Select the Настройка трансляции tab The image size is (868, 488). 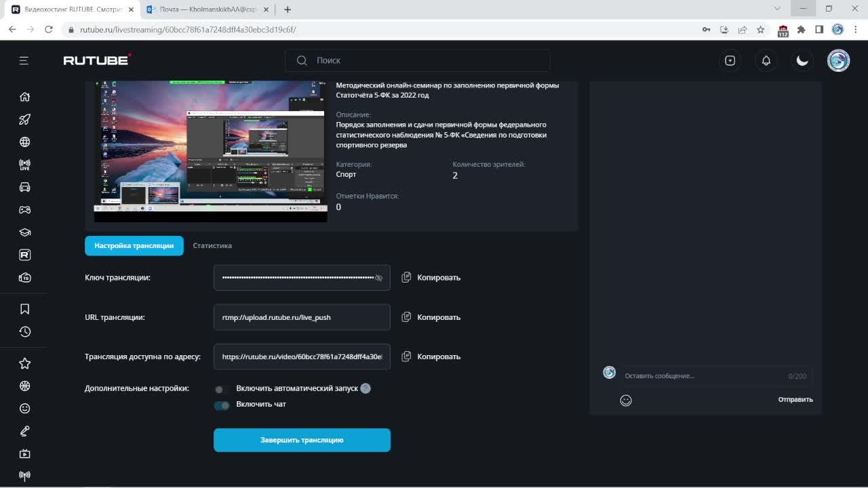(x=134, y=245)
